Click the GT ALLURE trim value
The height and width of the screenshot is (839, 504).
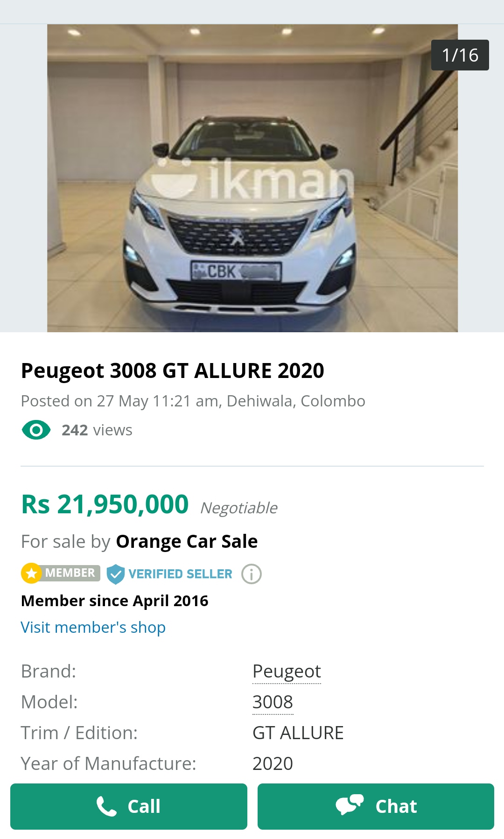coord(298,733)
